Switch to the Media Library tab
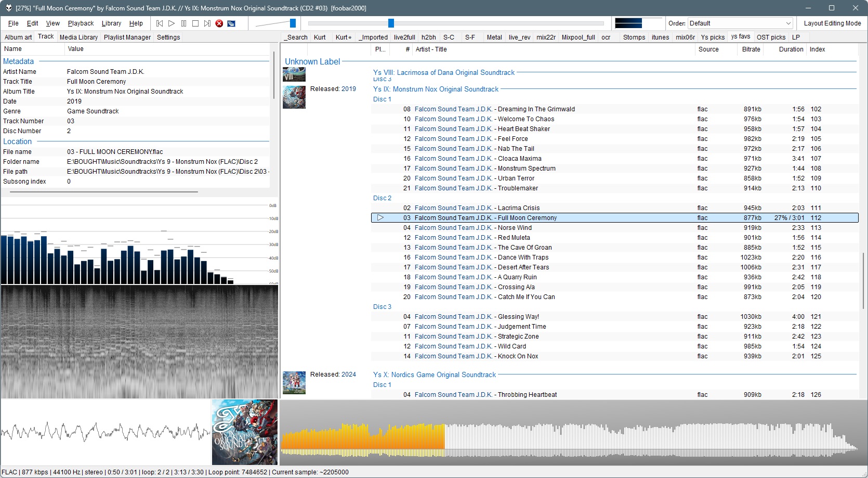The width and height of the screenshot is (868, 478). pyautogui.click(x=78, y=37)
